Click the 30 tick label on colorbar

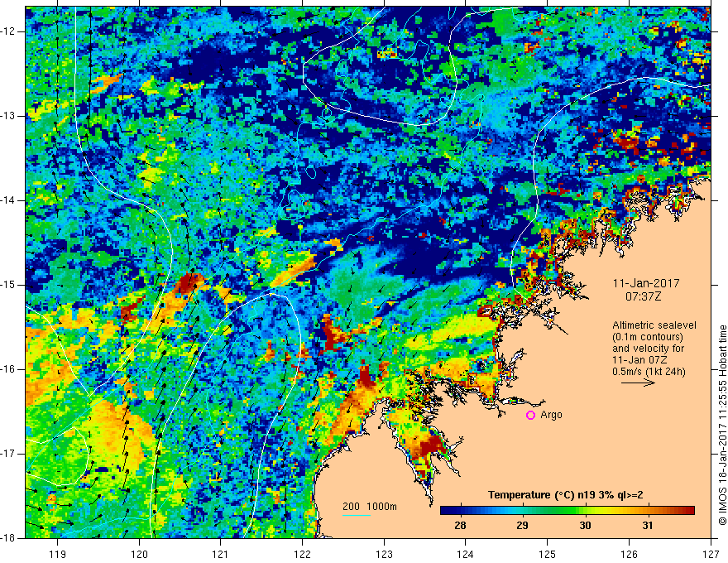pyautogui.click(x=585, y=526)
